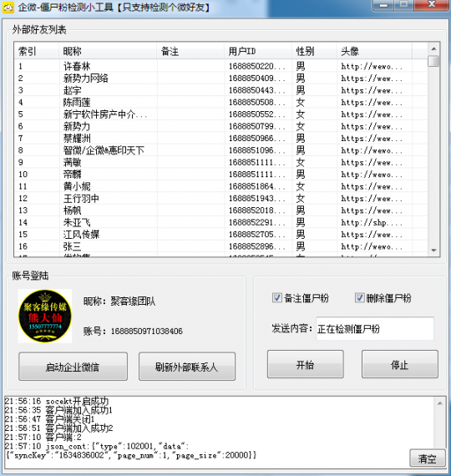Click the 刷新外部联系人 button
Image resolution: width=451 pixels, height=476 pixels.
pos(187,367)
